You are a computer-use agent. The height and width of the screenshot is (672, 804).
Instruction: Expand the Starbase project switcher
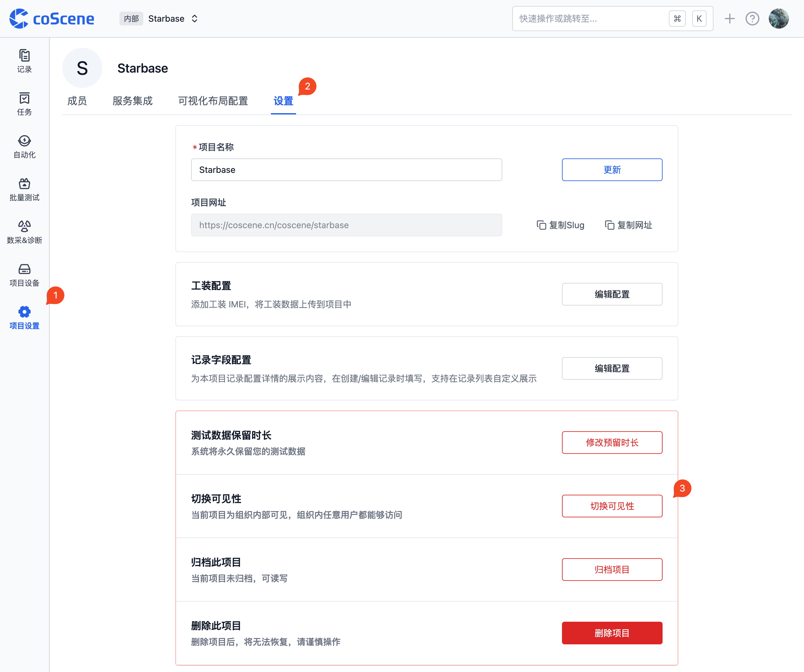pos(195,18)
